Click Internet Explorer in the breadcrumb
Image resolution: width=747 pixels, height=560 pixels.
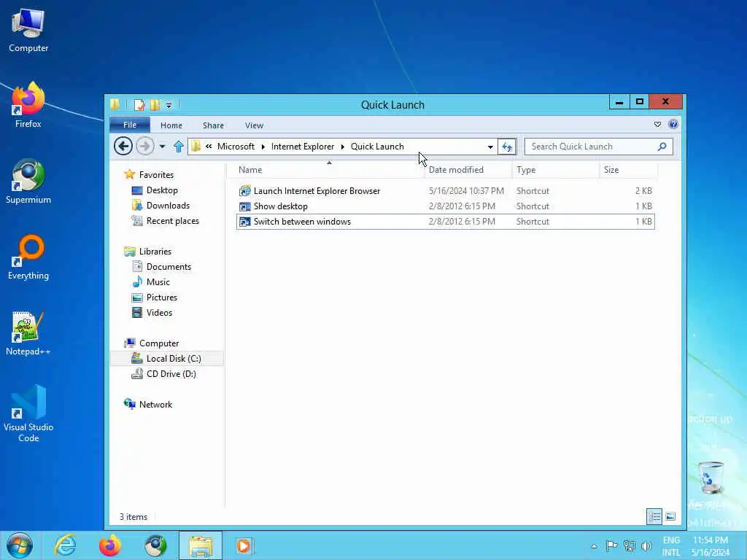pyautogui.click(x=303, y=146)
